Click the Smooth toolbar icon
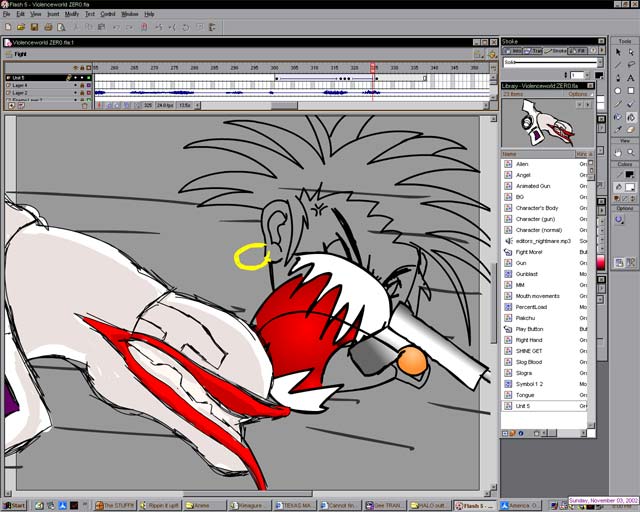The height and width of the screenshot is (512, 640). [159, 27]
